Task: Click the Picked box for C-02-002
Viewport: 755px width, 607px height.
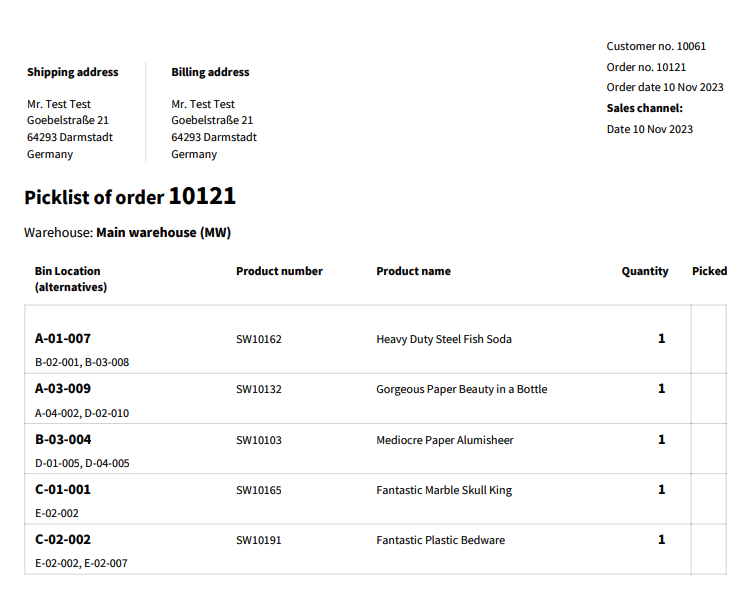Action: [709, 549]
